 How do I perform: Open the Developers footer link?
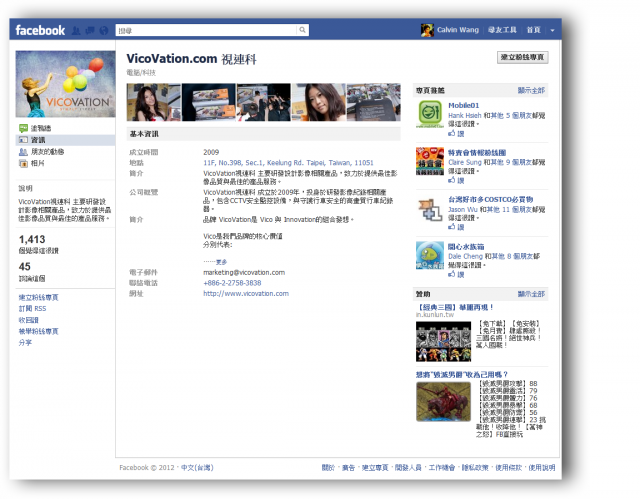[408, 468]
